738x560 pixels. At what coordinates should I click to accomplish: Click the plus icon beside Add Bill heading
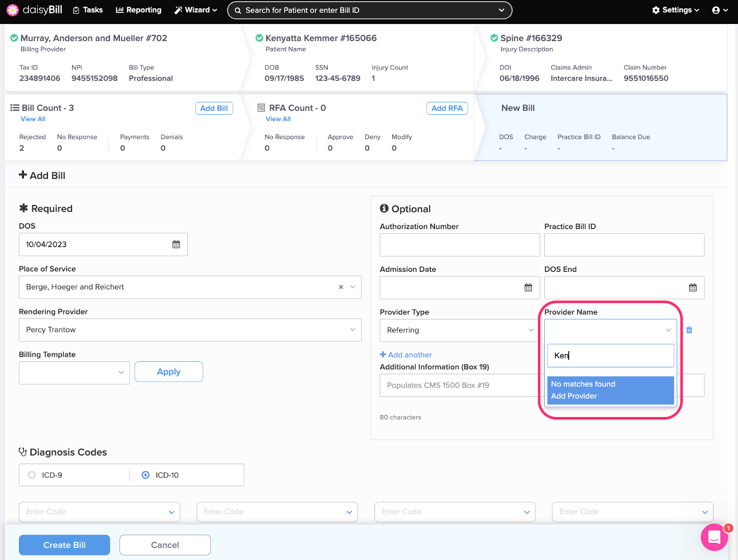(23, 175)
